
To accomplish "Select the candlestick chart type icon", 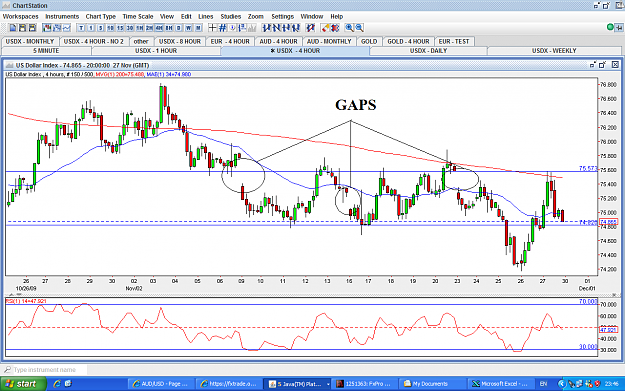I will pos(47,28).
